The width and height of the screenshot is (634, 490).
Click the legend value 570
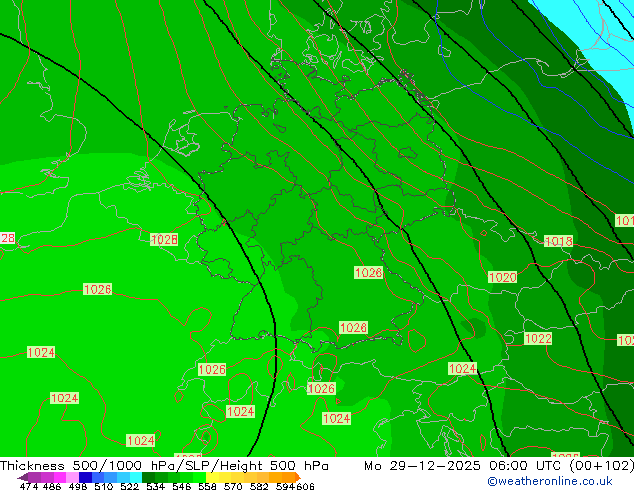(x=233, y=486)
